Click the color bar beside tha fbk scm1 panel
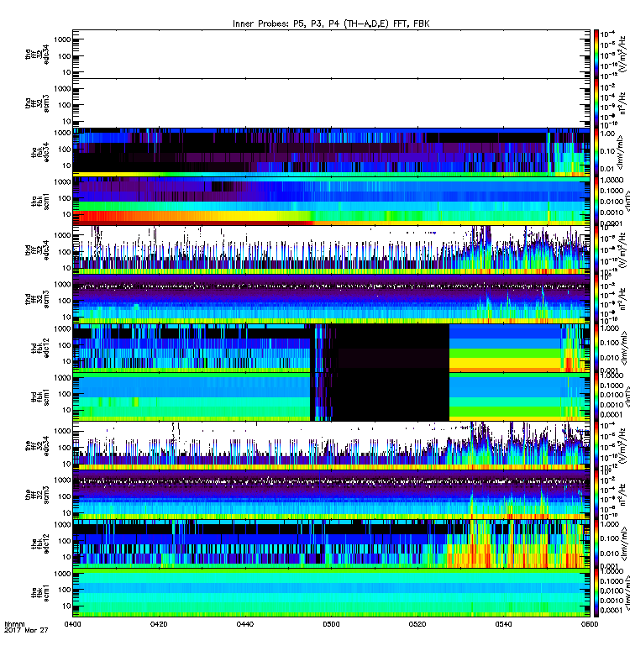Viewport: 630px width, 672px height. (x=596, y=202)
